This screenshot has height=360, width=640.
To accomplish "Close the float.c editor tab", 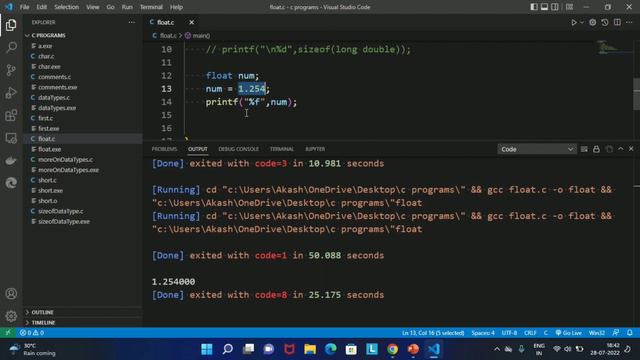I will pos(191,22).
